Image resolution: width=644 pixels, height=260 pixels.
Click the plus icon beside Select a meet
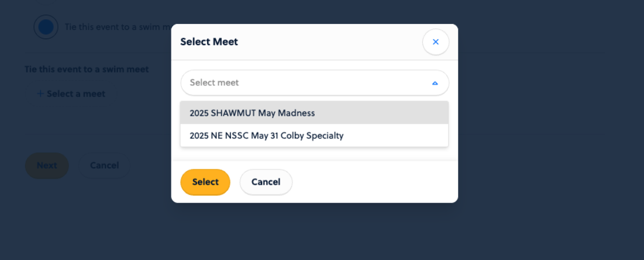40,93
